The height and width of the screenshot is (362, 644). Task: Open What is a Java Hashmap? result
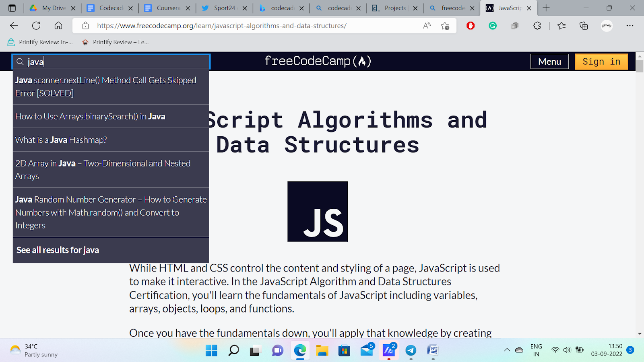pyautogui.click(x=111, y=140)
